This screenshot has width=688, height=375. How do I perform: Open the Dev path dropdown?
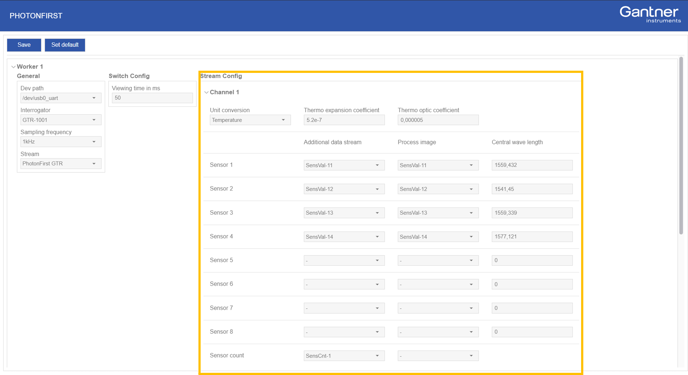coord(61,98)
